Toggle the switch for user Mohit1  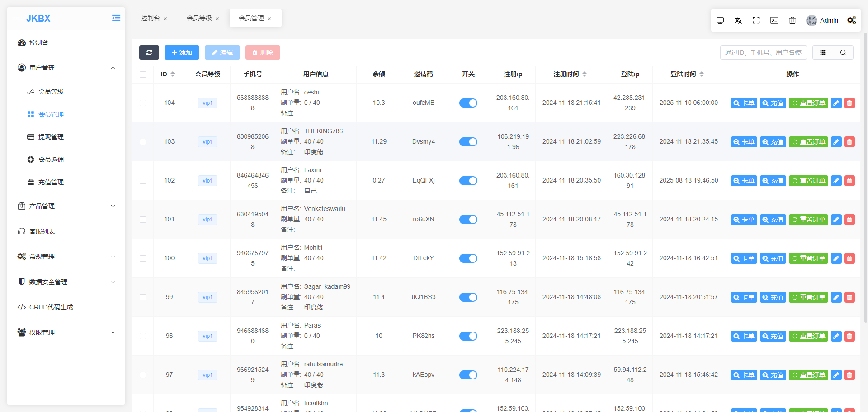(468, 258)
